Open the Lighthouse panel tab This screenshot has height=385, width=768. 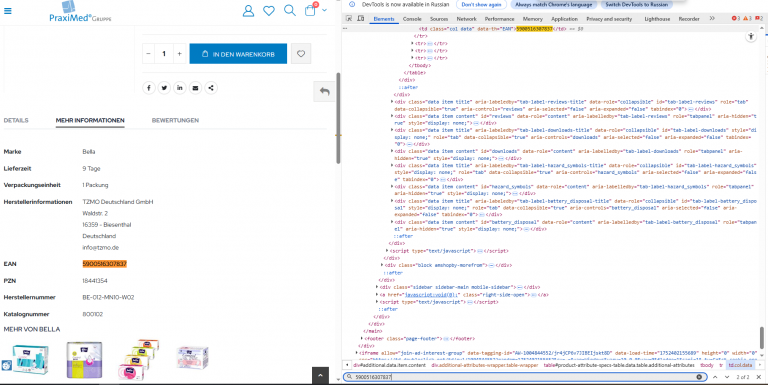click(x=657, y=19)
